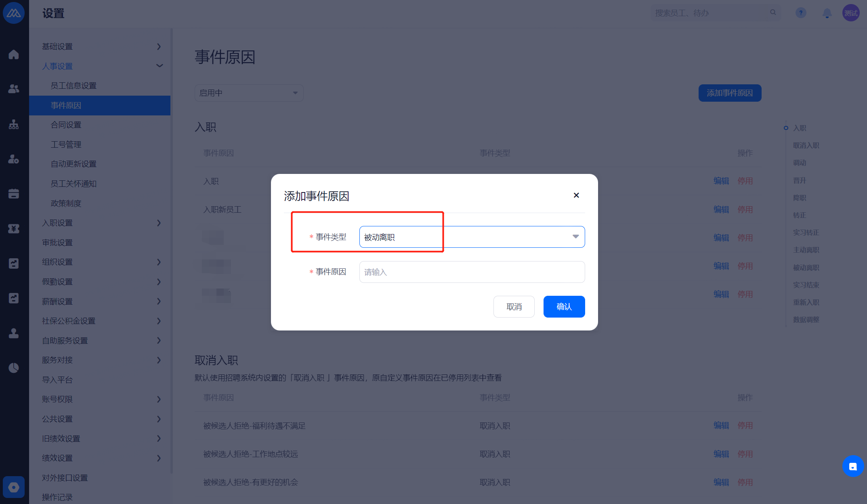Image resolution: width=867 pixels, height=504 pixels.
Task: Close the 添加事件原因 dialog
Action: 576,195
